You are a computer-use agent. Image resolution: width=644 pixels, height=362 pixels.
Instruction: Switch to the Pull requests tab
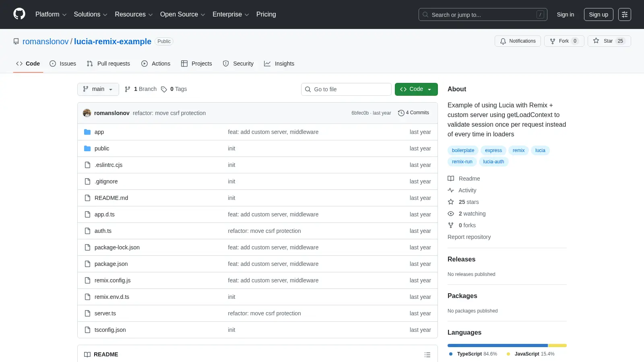coord(108,64)
